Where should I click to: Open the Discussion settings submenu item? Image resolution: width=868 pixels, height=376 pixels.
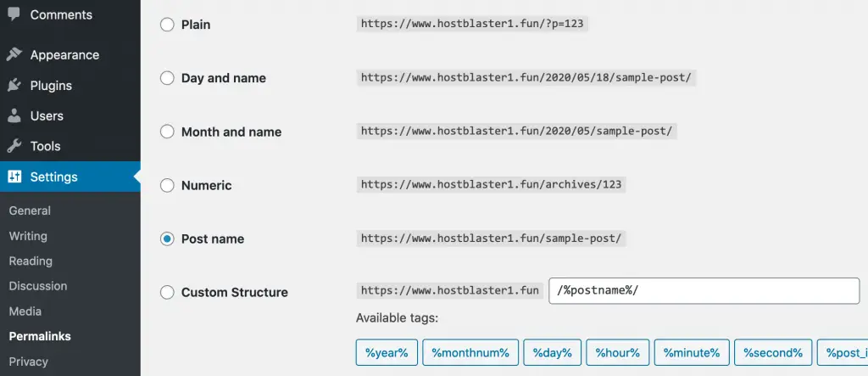point(37,286)
